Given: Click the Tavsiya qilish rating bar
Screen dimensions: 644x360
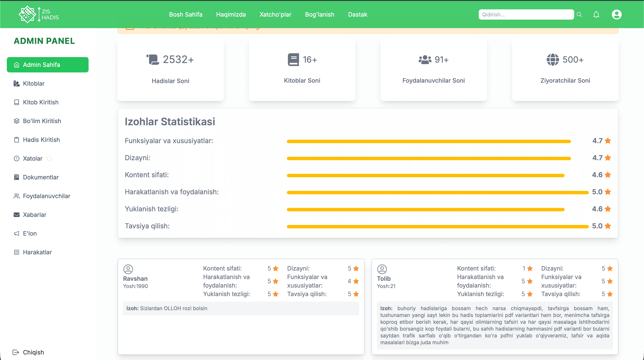Looking at the screenshot, I should 437,226.
